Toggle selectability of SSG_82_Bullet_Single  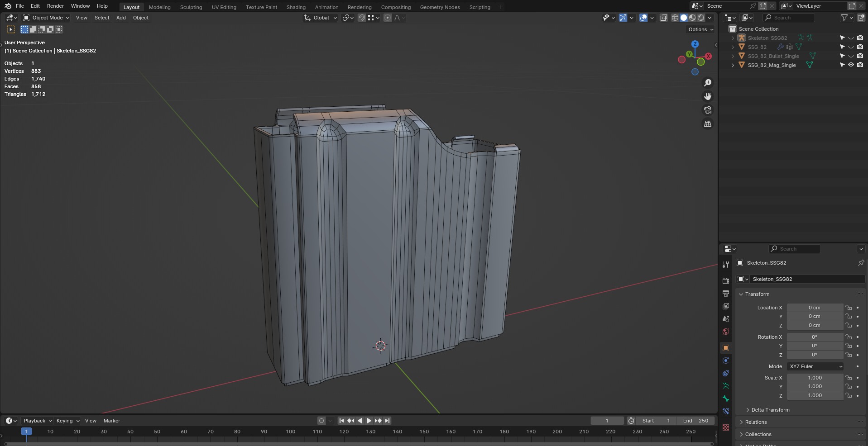point(842,56)
